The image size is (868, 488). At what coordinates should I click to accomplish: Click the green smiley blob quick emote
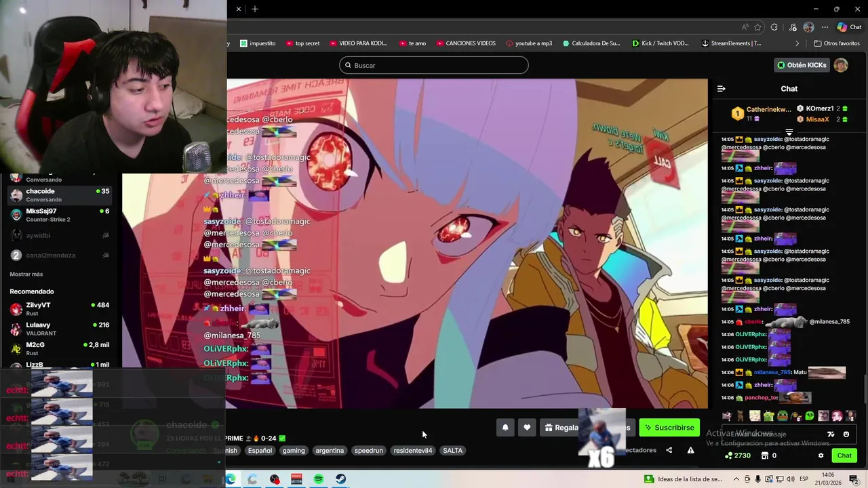(810, 415)
